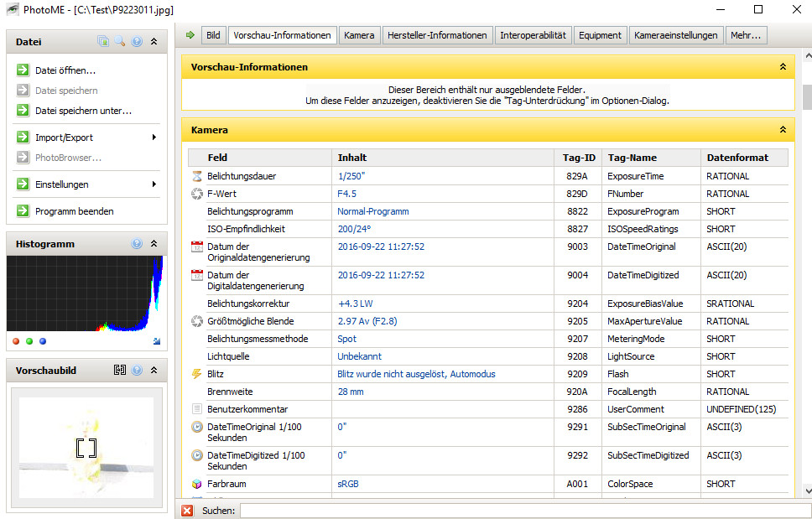Click the green arrow icon left of Bild tab
The image size is (812, 519).
[190, 35]
